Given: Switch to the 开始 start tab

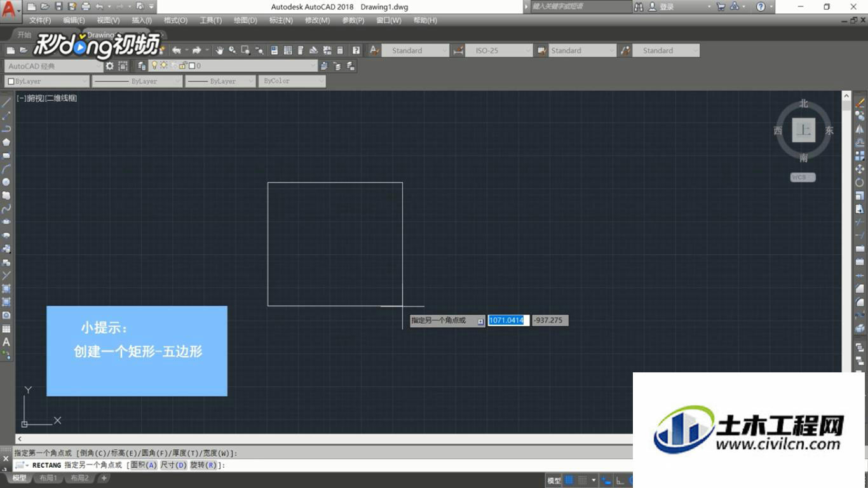Looking at the screenshot, I should point(24,34).
